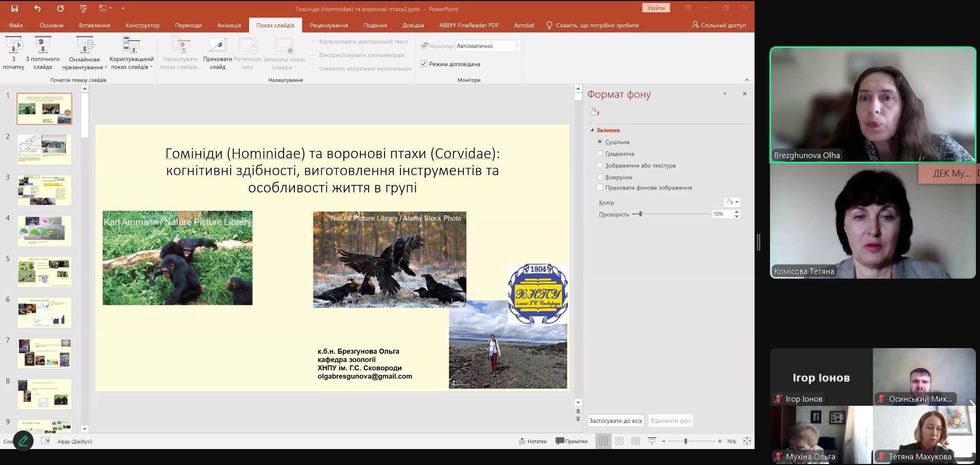The width and height of the screenshot is (980, 465).
Task: Fit slide to current window icon
Action: pyautogui.click(x=747, y=441)
